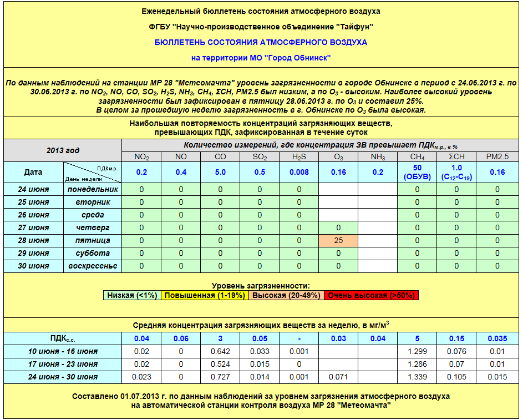Select the weekly average value 0.727
The width and height of the screenshot is (523, 420).
tap(220, 377)
